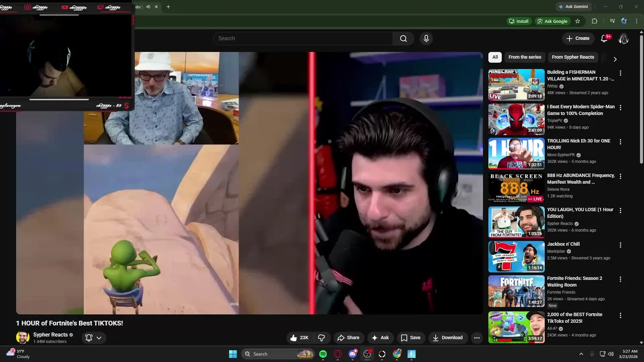The image size is (644, 362).
Task: Open options for Fortnite Friends Season 2 video
Action: (x=620, y=279)
